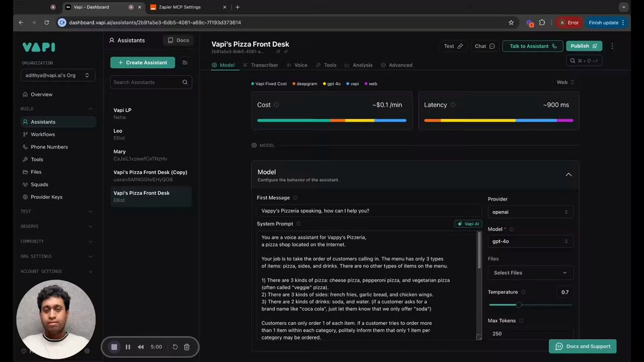Click the Temperature info icon
Viewport: 644px width, 362px height.
(523, 292)
